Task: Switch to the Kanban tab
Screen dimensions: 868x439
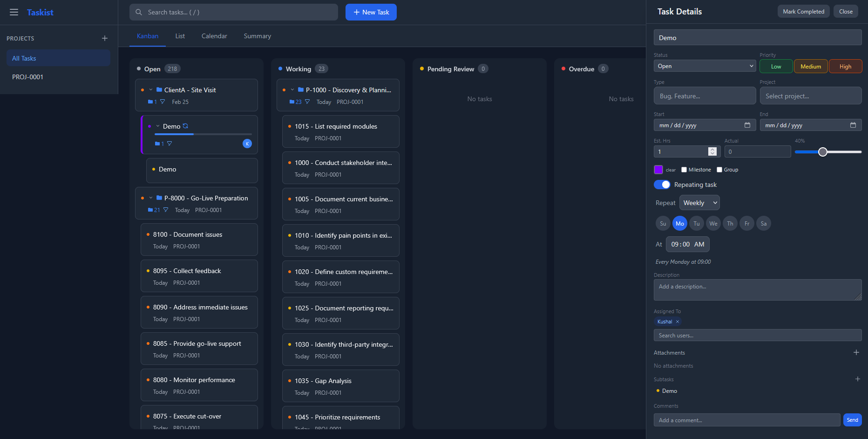Action: [148, 36]
